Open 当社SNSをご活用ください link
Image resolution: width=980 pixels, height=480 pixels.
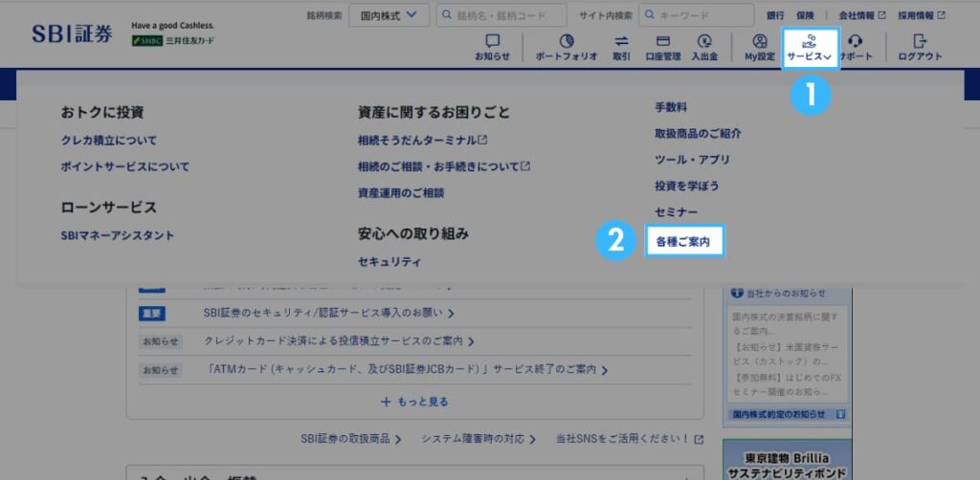[630, 439]
